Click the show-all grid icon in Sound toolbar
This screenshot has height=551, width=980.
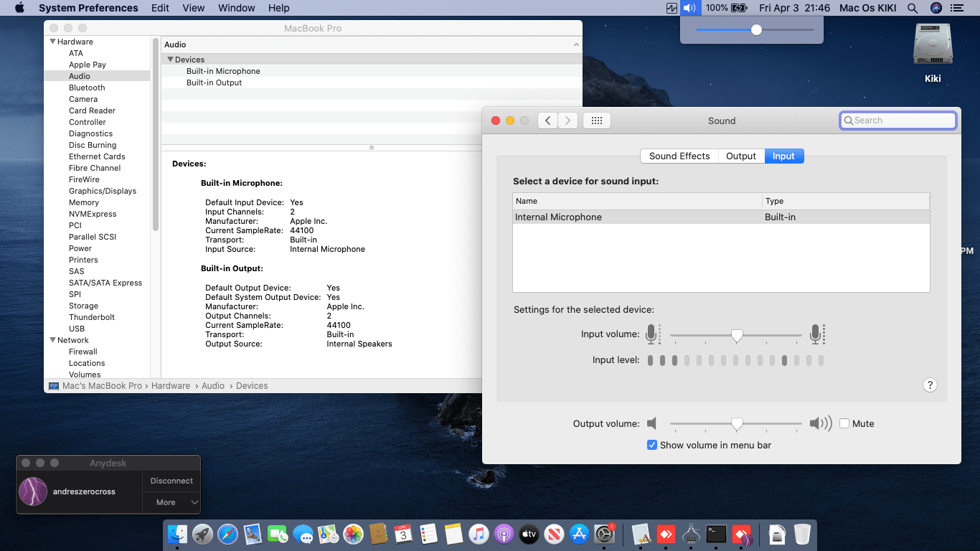coord(596,121)
